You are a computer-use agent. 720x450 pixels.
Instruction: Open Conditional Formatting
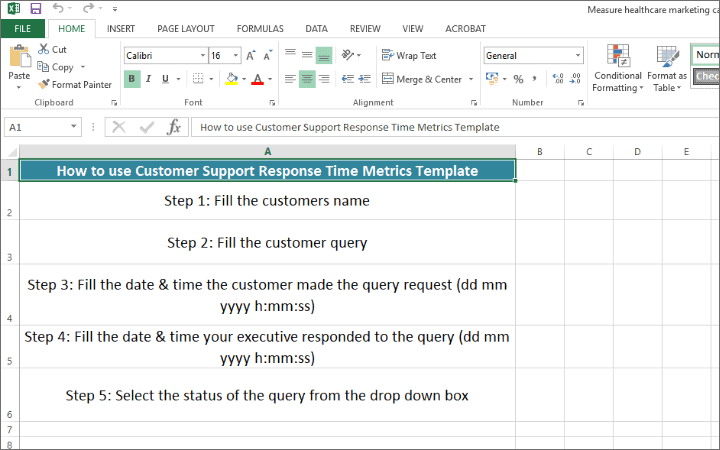click(618, 68)
